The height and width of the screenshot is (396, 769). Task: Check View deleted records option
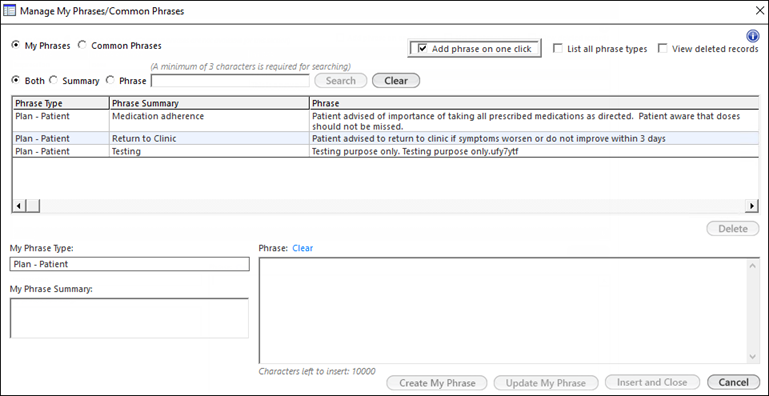tap(663, 49)
